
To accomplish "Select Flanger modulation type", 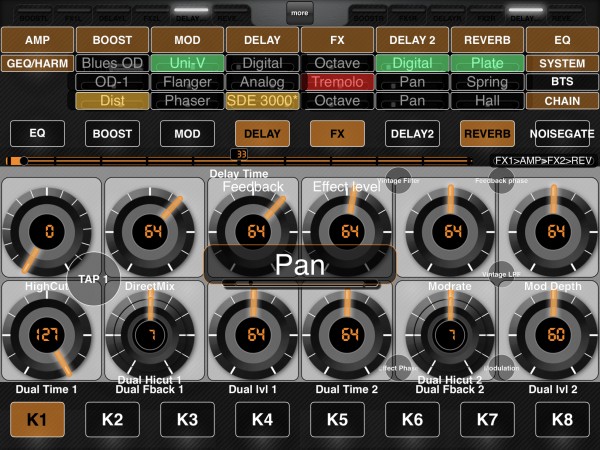I will point(187,82).
